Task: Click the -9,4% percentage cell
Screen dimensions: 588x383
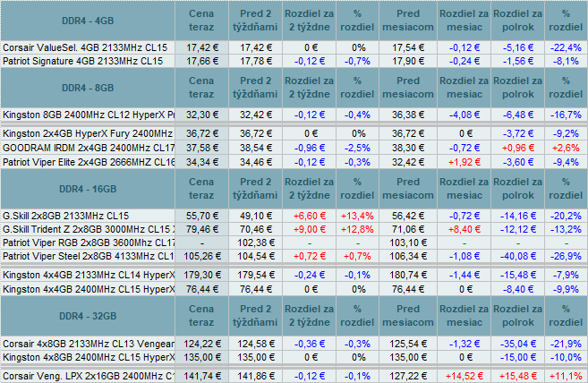Action: 566,162
